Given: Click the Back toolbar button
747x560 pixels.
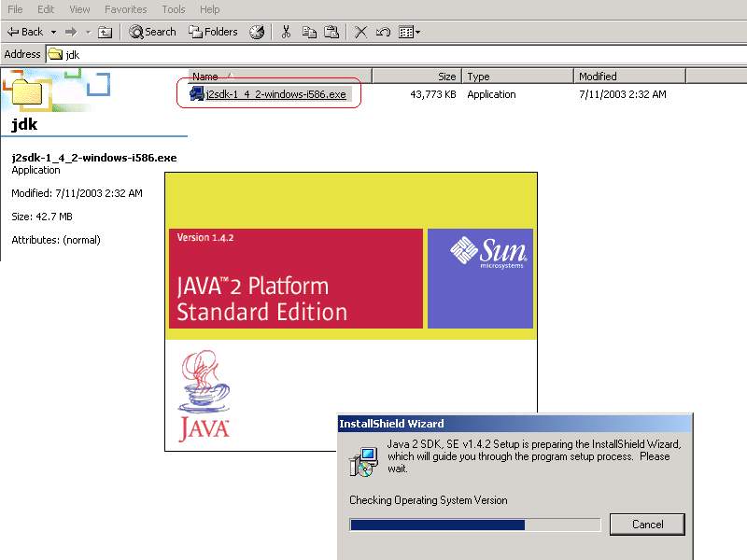Looking at the screenshot, I should tap(25, 32).
